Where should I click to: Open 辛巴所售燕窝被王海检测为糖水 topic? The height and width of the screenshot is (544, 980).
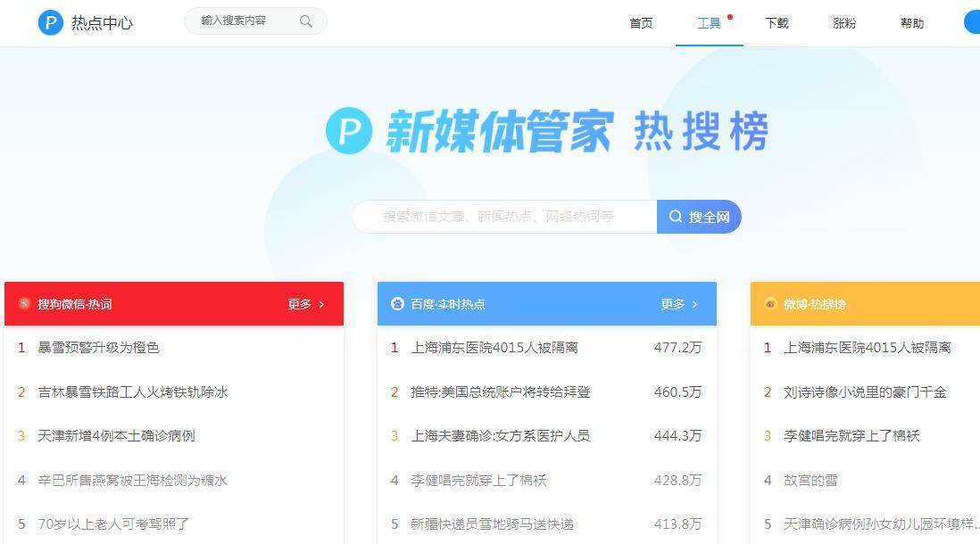click(132, 480)
